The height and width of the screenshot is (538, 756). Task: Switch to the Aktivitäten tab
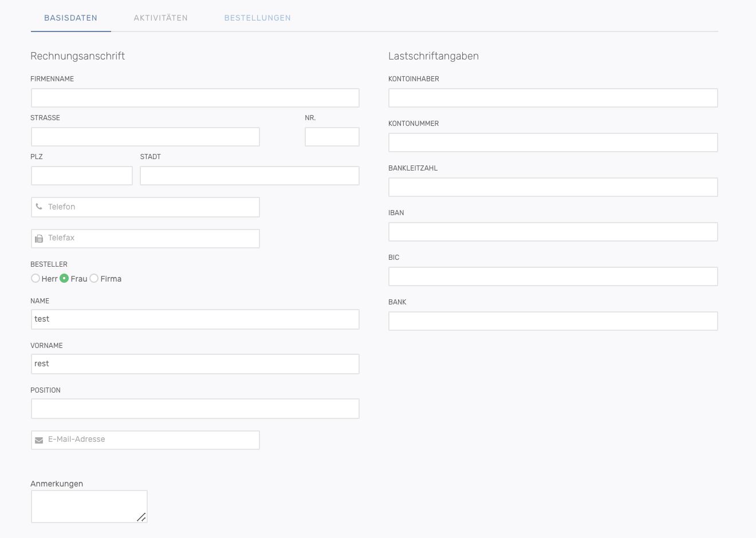[160, 18]
